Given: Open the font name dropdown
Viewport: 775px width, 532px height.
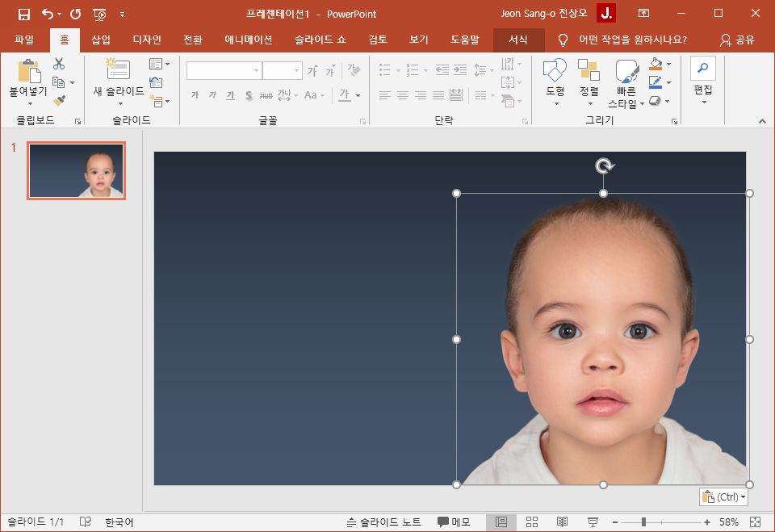Looking at the screenshot, I should [x=256, y=71].
